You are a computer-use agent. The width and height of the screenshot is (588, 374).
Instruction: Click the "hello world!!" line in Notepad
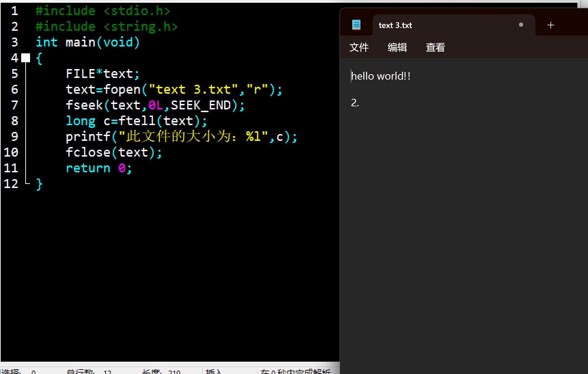click(x=381, y=76)
